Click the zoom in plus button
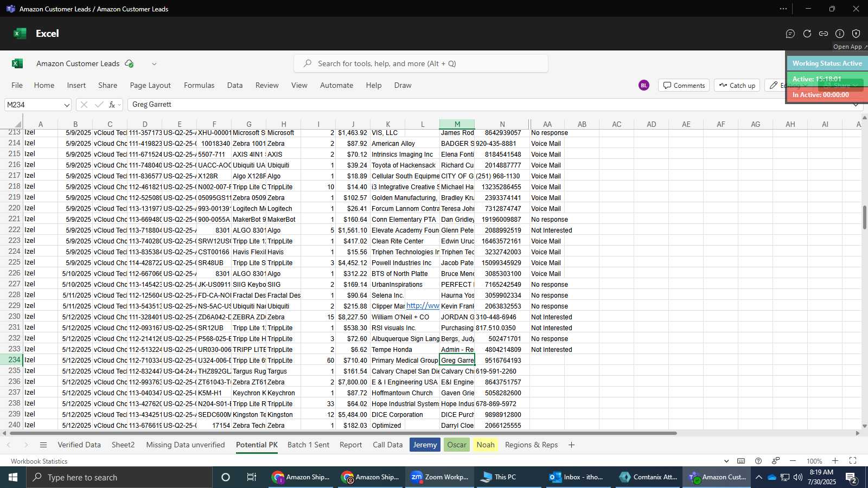 coord(835,461)
